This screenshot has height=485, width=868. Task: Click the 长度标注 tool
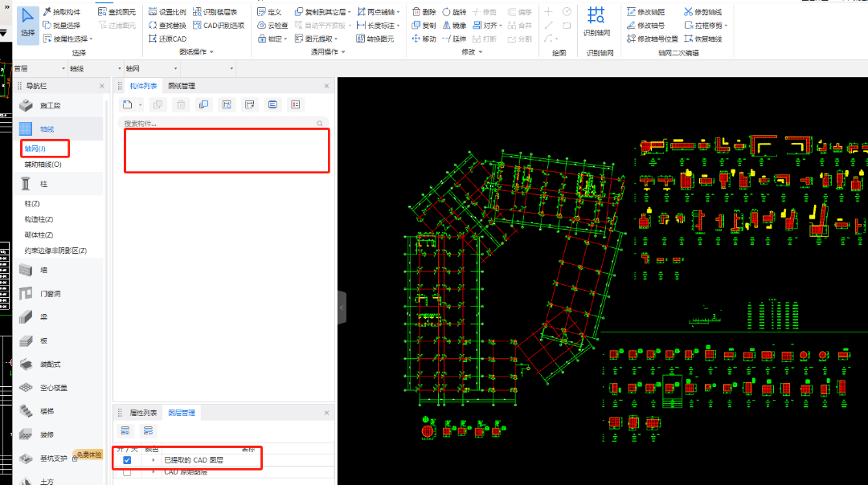pyautogui.click(x=378, y=26)
